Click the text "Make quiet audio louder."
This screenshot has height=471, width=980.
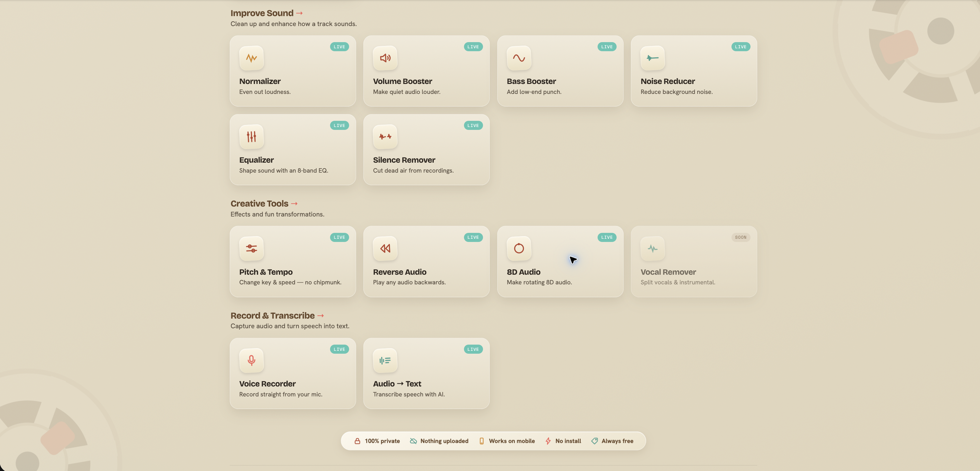tap(406, 92)
